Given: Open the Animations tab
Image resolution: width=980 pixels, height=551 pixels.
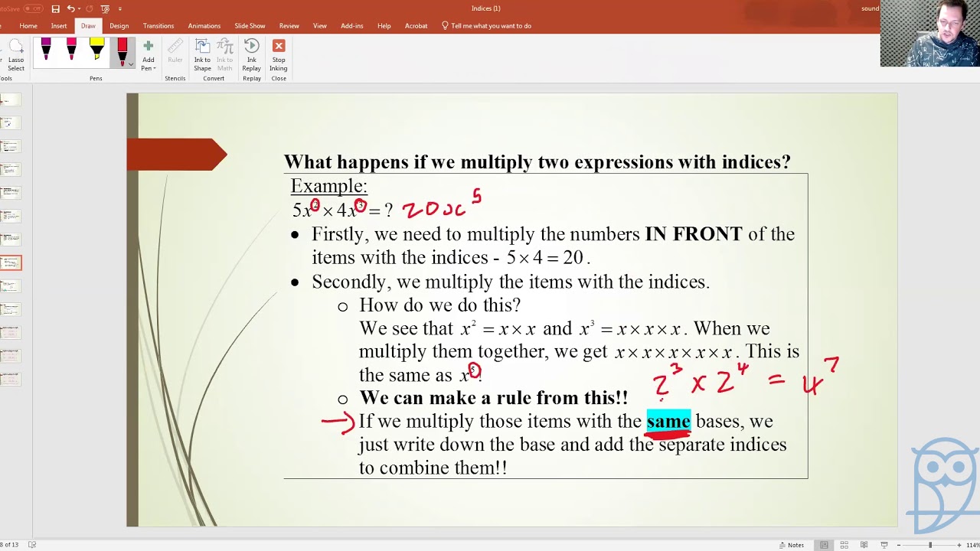Looking at the screenshot, I should pos(204,26).
